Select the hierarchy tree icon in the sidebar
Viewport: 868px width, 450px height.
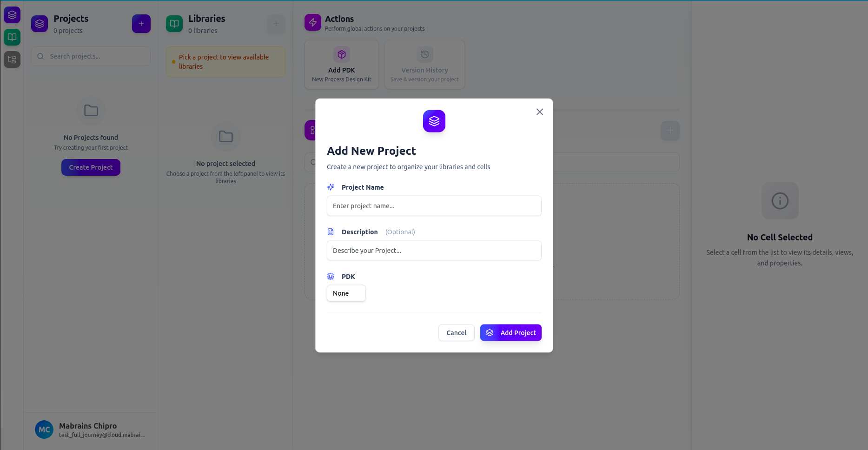point(12,60)
